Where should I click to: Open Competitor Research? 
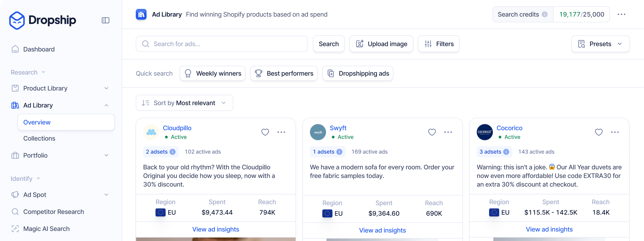point(53,212)
